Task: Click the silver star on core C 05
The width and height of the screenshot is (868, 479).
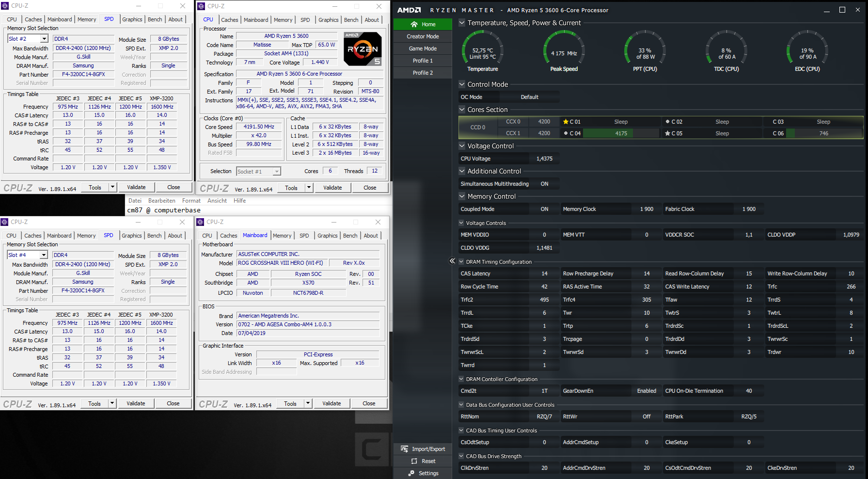Action: (x=667, y=133)
